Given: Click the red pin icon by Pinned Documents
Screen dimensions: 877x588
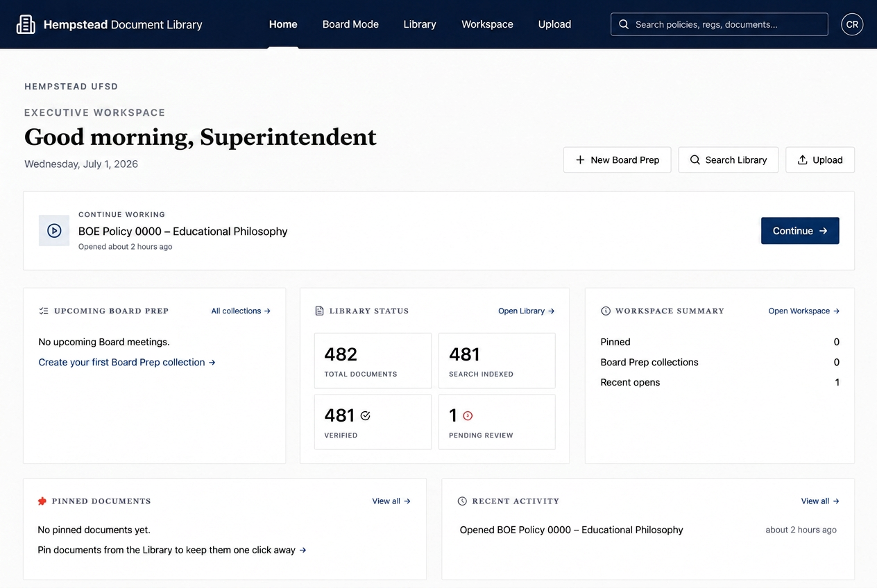Looking at the screenshot, I should pos(42,501).
